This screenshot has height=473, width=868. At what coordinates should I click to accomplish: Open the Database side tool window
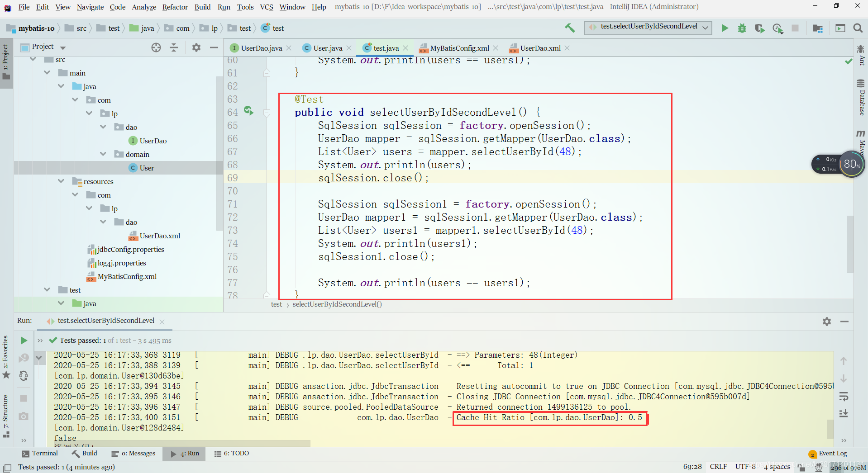(861, 97)
